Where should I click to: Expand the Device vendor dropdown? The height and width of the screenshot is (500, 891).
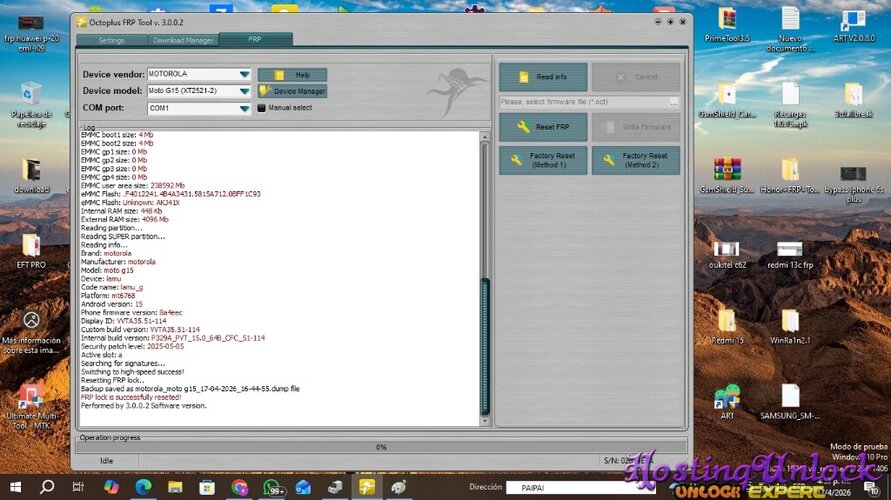coord(244,74)
